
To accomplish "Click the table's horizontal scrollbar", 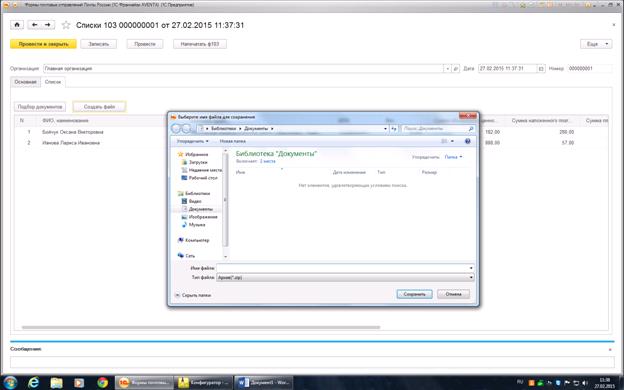I will coord(201,328).
